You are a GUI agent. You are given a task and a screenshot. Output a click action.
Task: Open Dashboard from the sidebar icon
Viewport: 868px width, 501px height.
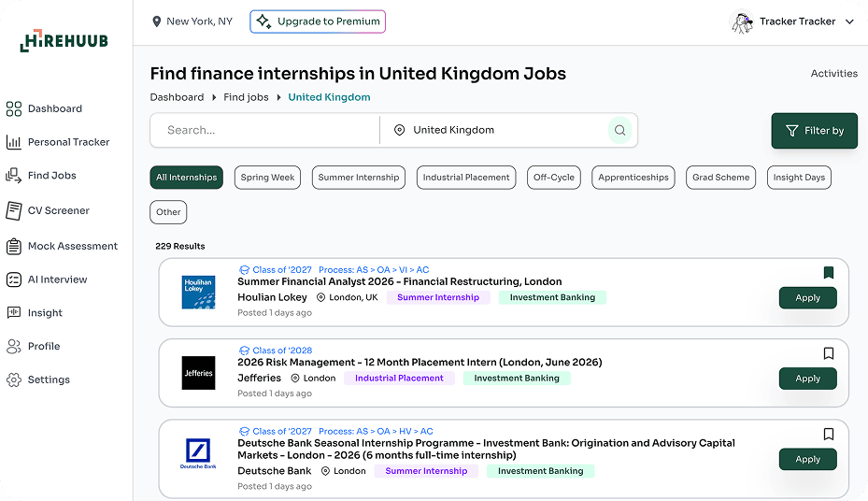pyautogui.click(x=13, y=108)
